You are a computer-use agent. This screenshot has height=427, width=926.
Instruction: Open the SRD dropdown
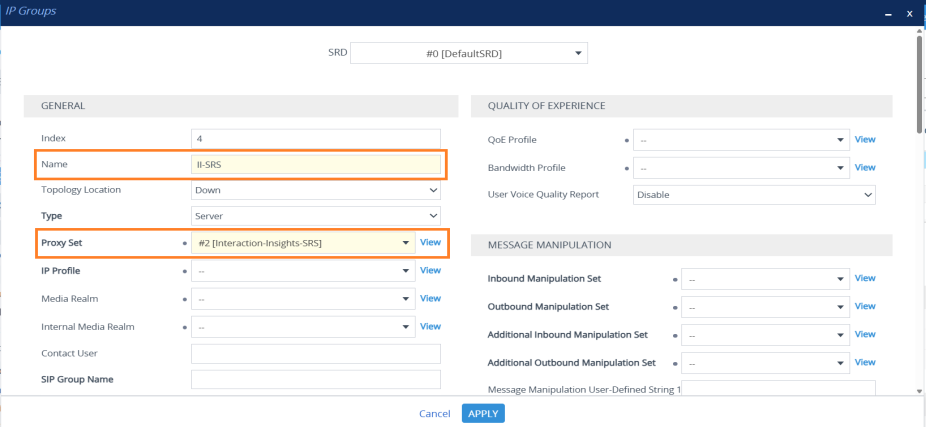pyautogui.click(x=468, y=53)
